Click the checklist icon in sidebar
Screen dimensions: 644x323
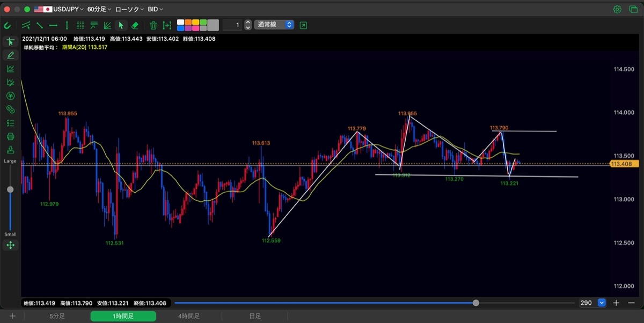pos(10,123)
